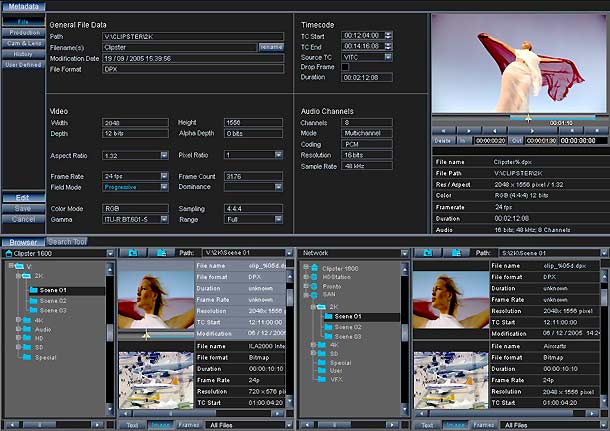610x431 pixels.
Task: Open the Pixel Ratio dropdown
Action: (x=279, y=155)
